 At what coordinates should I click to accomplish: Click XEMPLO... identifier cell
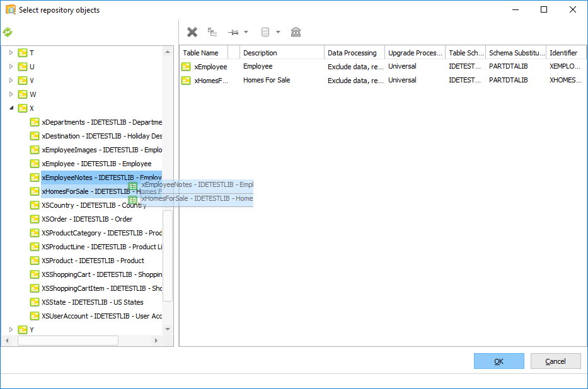click(x=566, y=67)
